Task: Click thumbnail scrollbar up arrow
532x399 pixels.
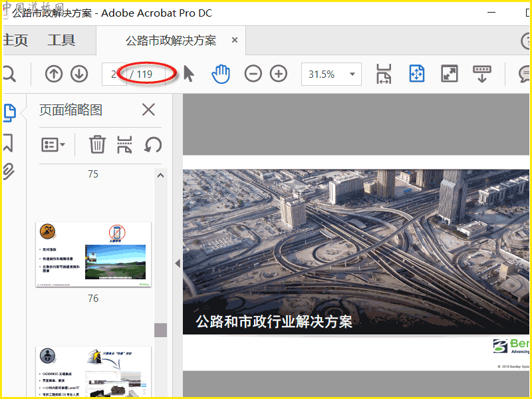Action: coord(160,176)
